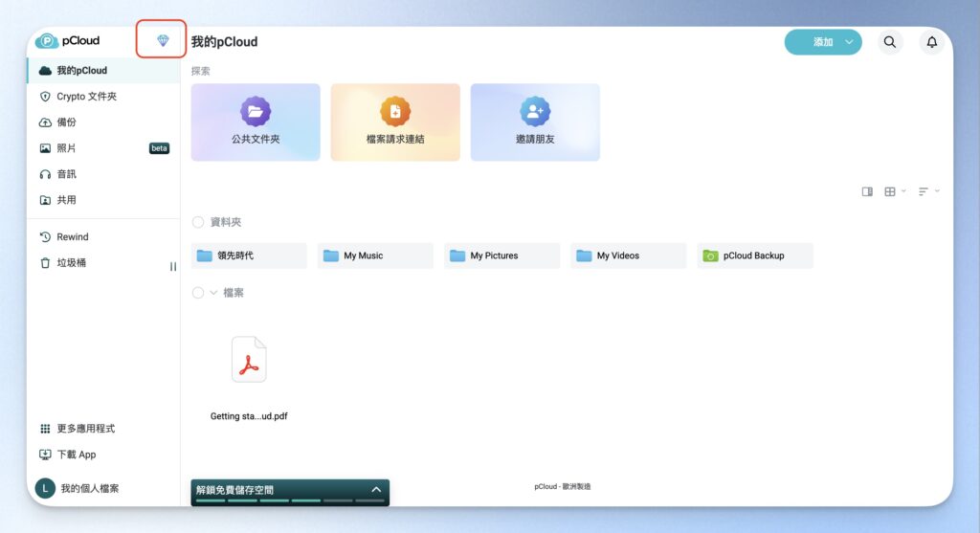The image size is (980, 533).
Task: Expand the 添加 button dropdown arrow
Action: [x=849, y=42]
